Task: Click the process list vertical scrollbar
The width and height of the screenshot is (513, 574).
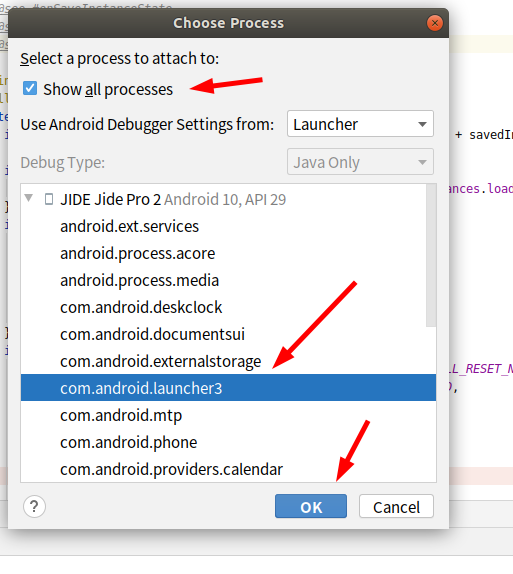Action: (x=431, y=255)
